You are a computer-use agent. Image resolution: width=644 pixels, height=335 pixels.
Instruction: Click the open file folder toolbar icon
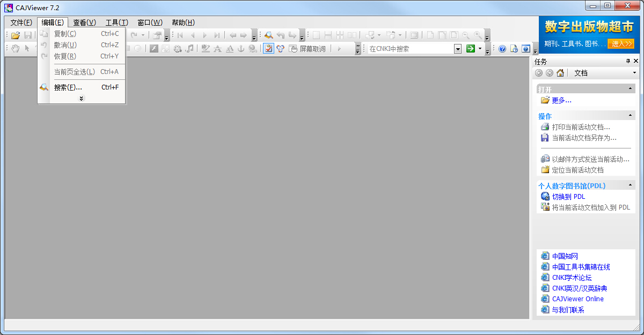(16, 35)
